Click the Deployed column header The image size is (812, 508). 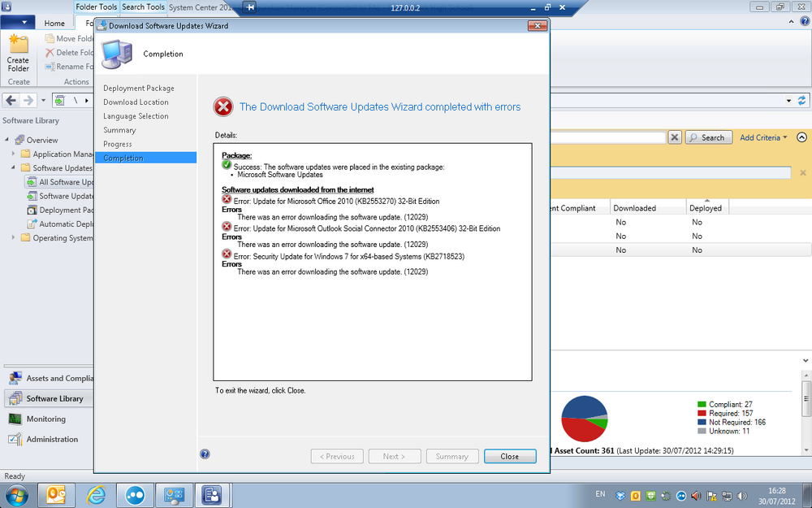(x=707, y=207)
